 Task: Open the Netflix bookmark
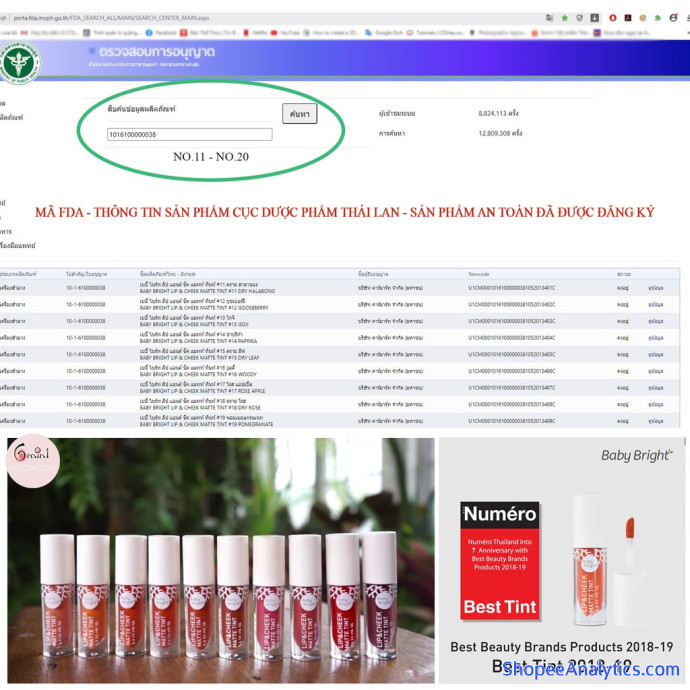[x=257, y=32]
